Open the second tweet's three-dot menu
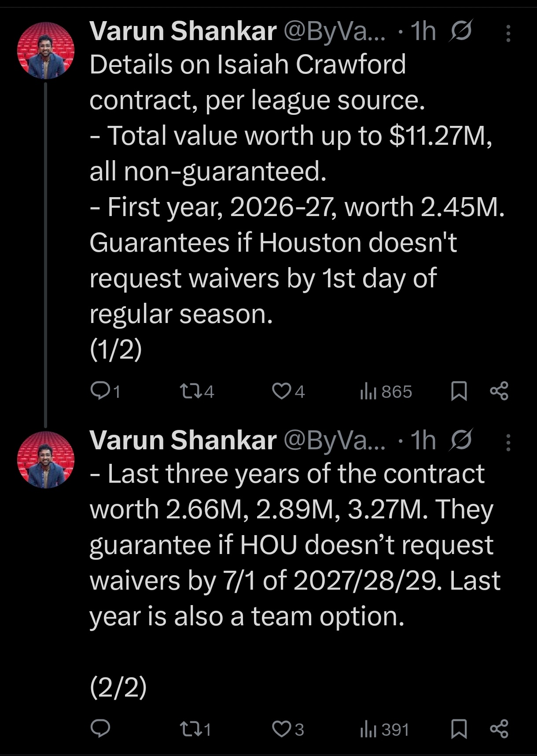Screen dimensions: 537x756 [x=508, y=442]
